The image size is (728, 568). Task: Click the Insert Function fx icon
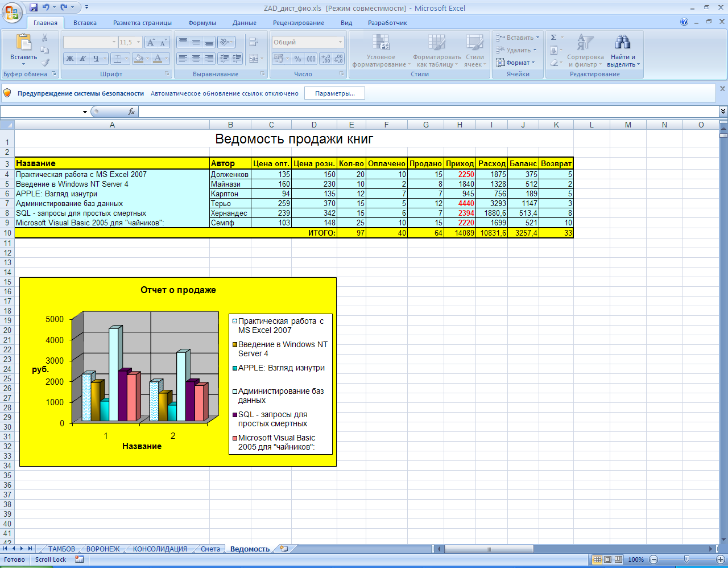(x=131, y=112)
